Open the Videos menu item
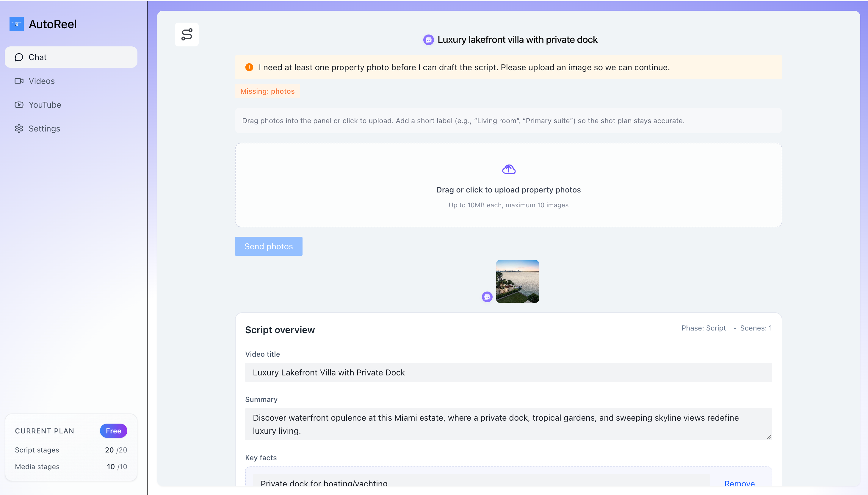Image resolution: width=868 pixels, height=495 pixels. click(x=41, y=81)
